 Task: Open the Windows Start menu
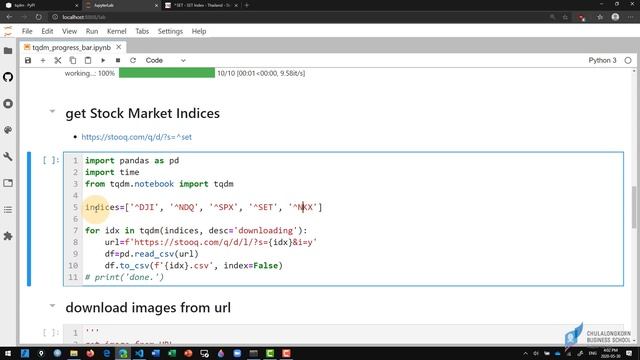coord(8,353)
